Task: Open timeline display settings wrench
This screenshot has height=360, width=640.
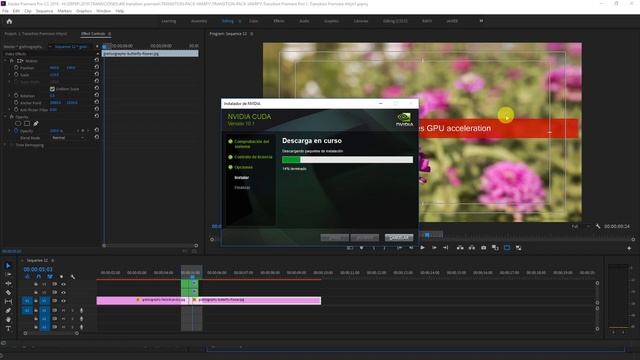Action: [73, 277]
